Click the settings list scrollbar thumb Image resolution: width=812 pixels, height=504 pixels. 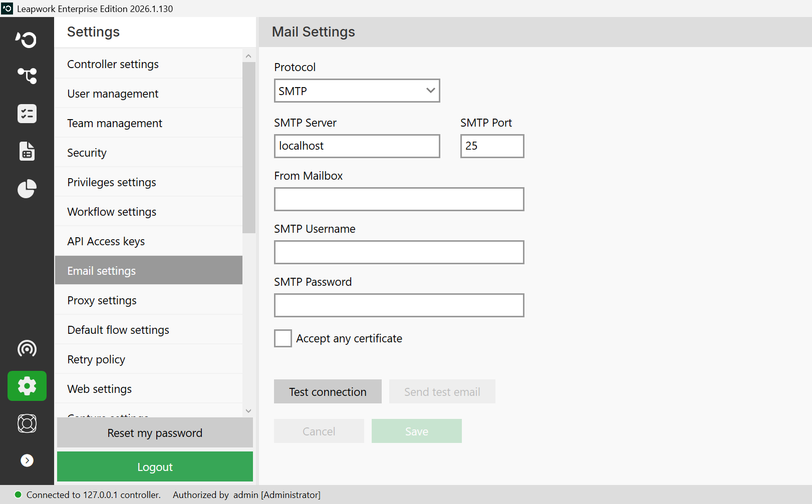point(248,148)
